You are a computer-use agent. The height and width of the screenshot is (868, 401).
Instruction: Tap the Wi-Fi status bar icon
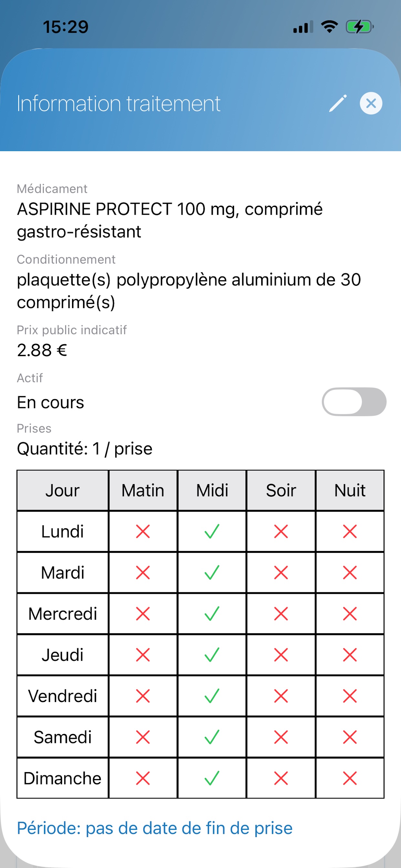pyautogui.click(x=329, y=26)
